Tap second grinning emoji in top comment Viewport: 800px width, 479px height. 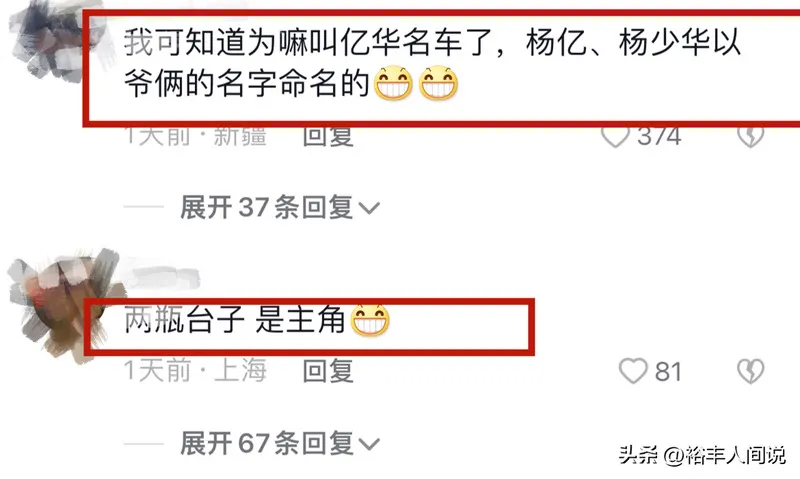coord(438,83)
